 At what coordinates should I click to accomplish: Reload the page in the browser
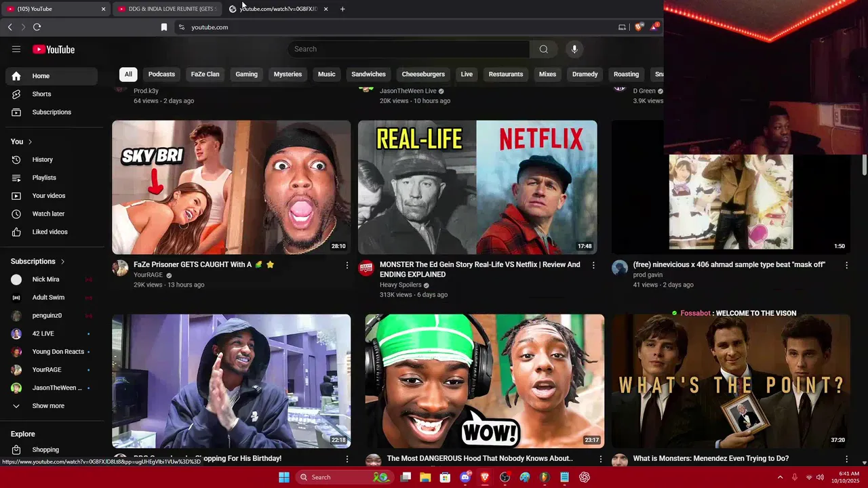tap(37, 27)
